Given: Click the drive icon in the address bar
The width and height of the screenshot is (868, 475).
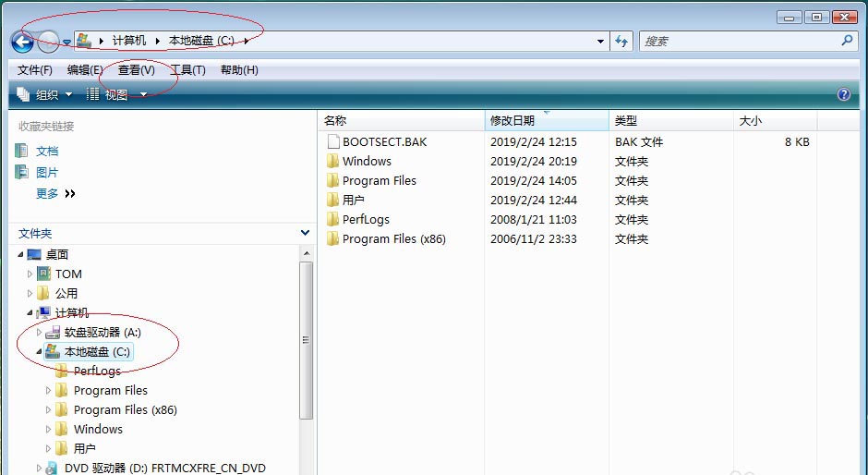Looking at the screenshot, I should 84,41.
